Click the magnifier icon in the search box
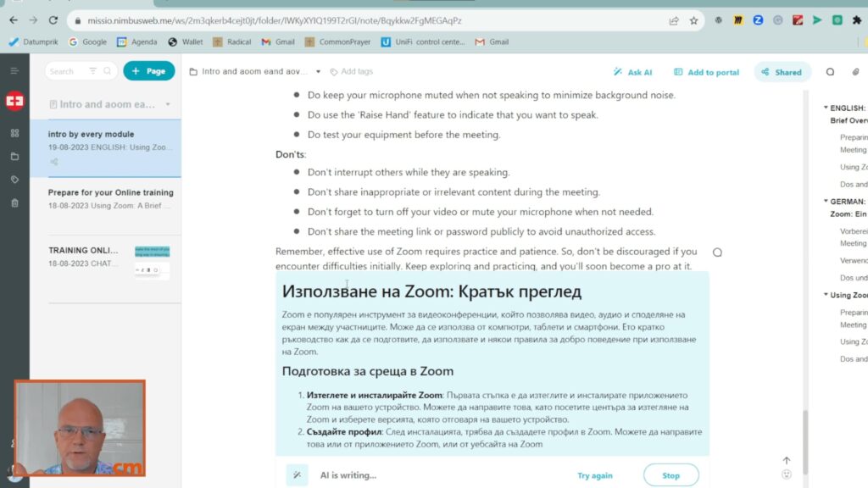 pos(108,71)
